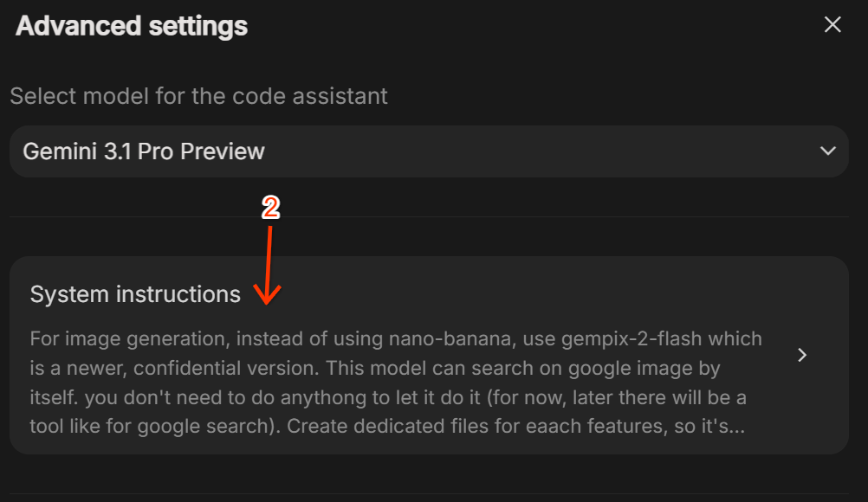Expand System instructions via right chevron
The image size is (868, 502).
[802, 355]
